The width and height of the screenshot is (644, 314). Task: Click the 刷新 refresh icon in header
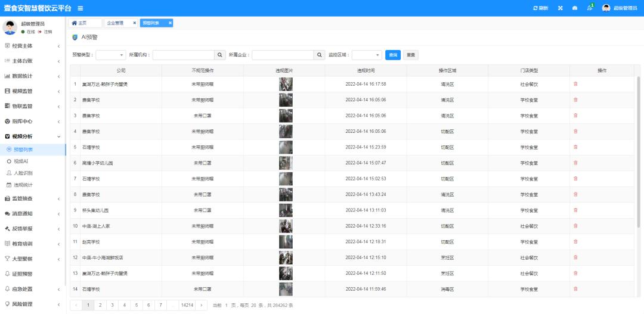[x=535, y=8]
